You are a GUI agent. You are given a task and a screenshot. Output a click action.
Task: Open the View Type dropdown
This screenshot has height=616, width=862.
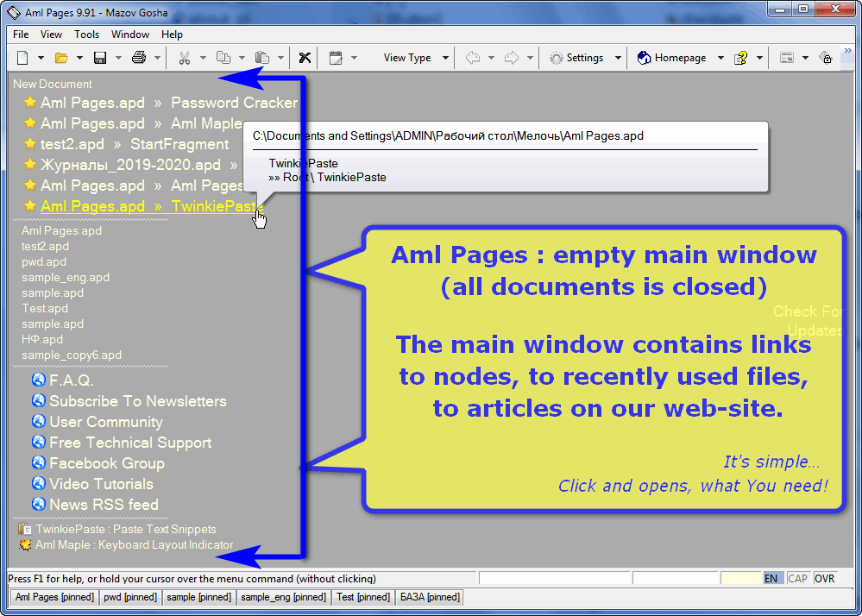click(x=416, y=58)
